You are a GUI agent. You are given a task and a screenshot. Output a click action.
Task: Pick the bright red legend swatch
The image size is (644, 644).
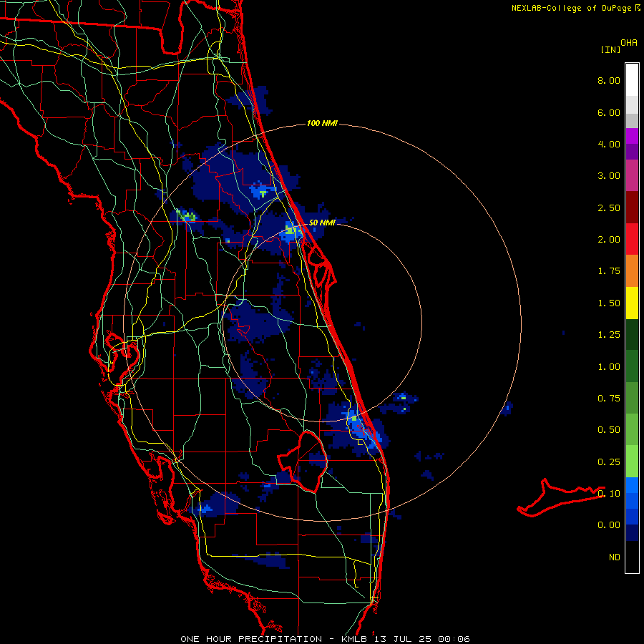pyautogui.click(x=632, y=240)
